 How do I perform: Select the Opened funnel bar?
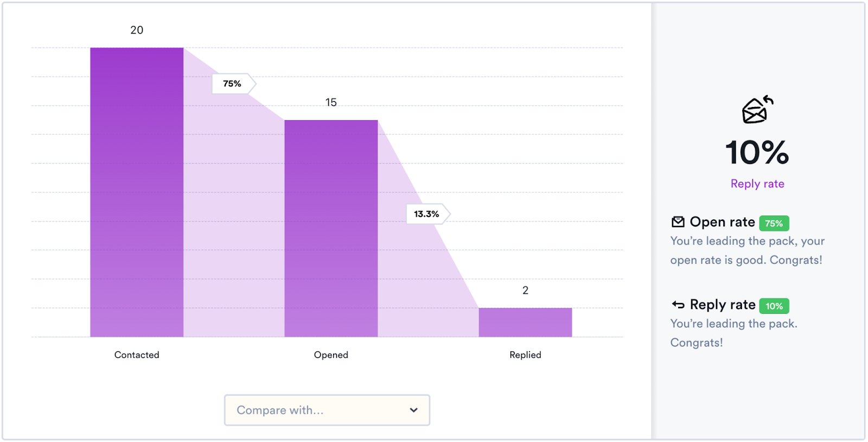(331, 228)
